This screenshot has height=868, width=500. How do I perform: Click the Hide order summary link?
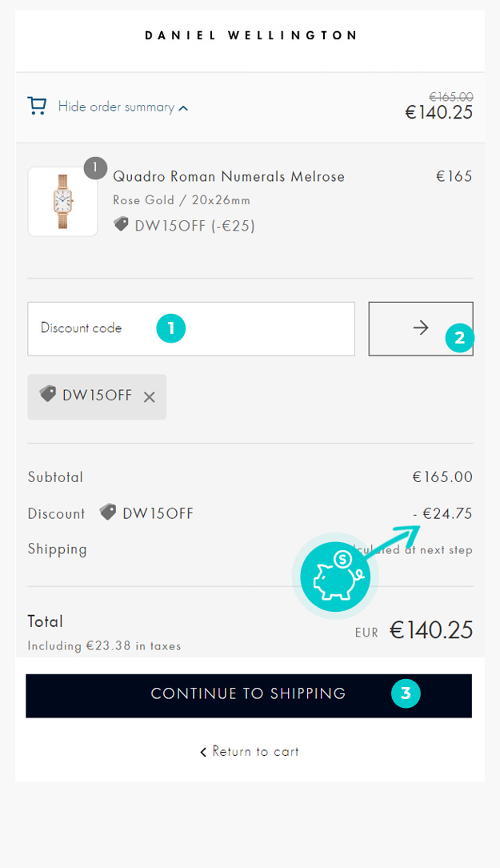tap(116, 106)
